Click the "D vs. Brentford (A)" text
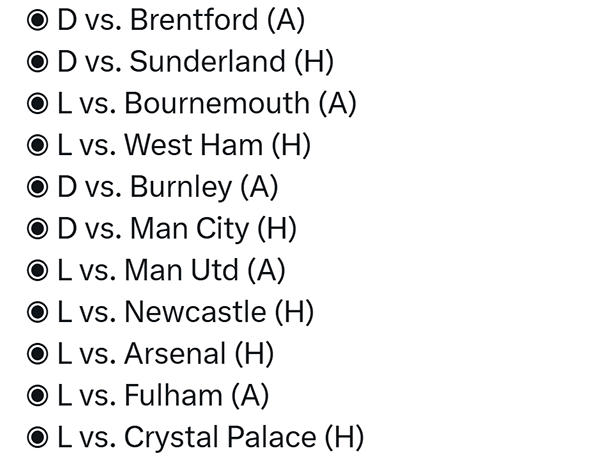 tap(181, 19)
